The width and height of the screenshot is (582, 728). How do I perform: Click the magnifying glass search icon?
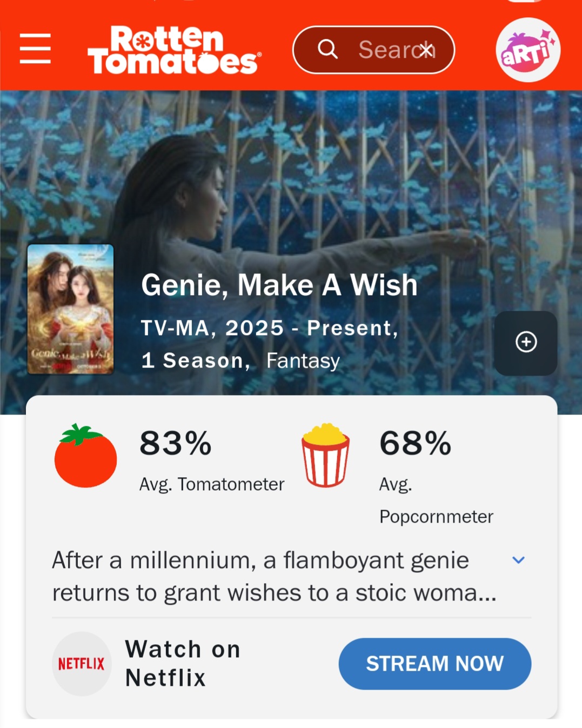click(327, 50)
